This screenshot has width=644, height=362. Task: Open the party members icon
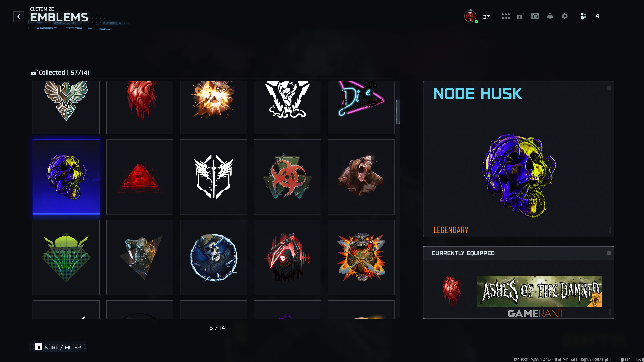[583, 16]
